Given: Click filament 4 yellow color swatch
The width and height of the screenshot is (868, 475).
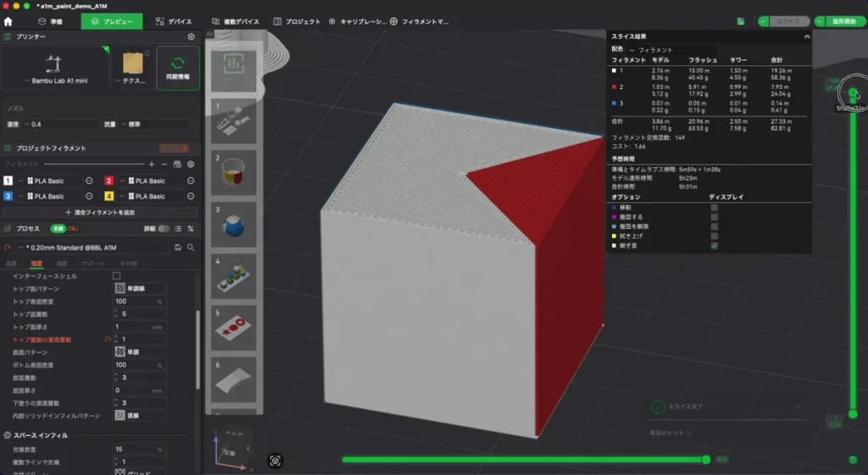Looking at the screenshot, I should coord(109,196).
